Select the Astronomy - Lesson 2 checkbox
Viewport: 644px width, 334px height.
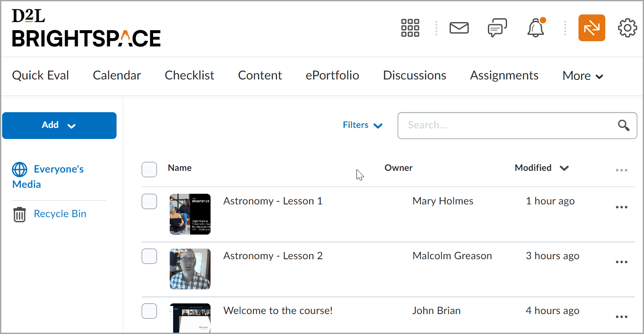[x=149, y=256]
